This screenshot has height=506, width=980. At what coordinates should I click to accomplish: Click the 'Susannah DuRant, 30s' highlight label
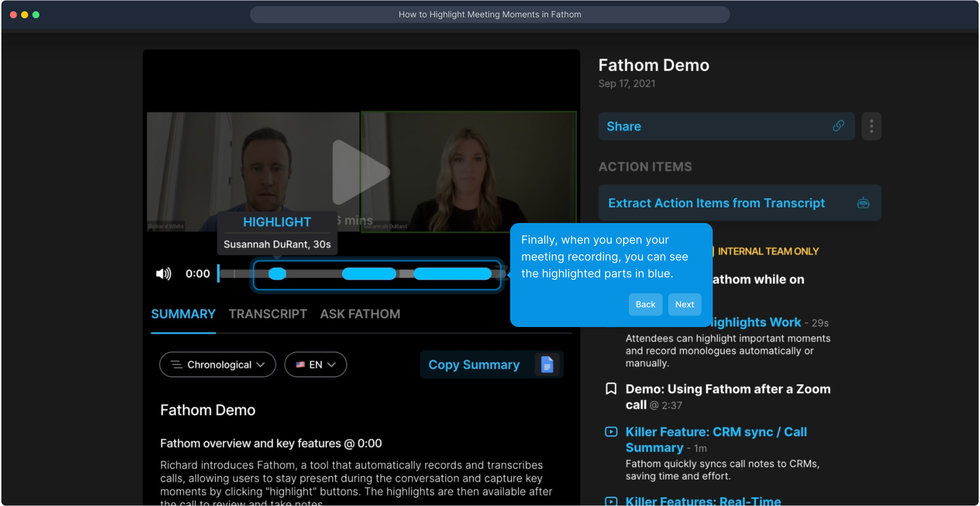pos(277,244)
